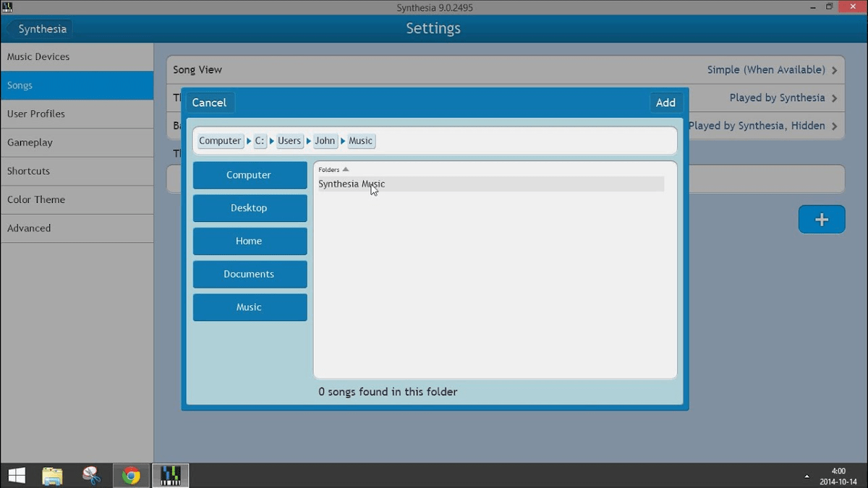Sort the list by Folders header
868x488 pixels.
click(333, 169)
